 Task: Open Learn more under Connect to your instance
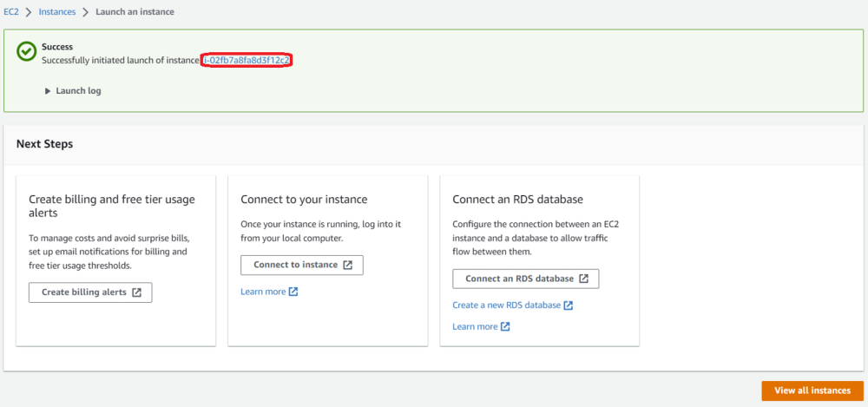click(263, 292)
